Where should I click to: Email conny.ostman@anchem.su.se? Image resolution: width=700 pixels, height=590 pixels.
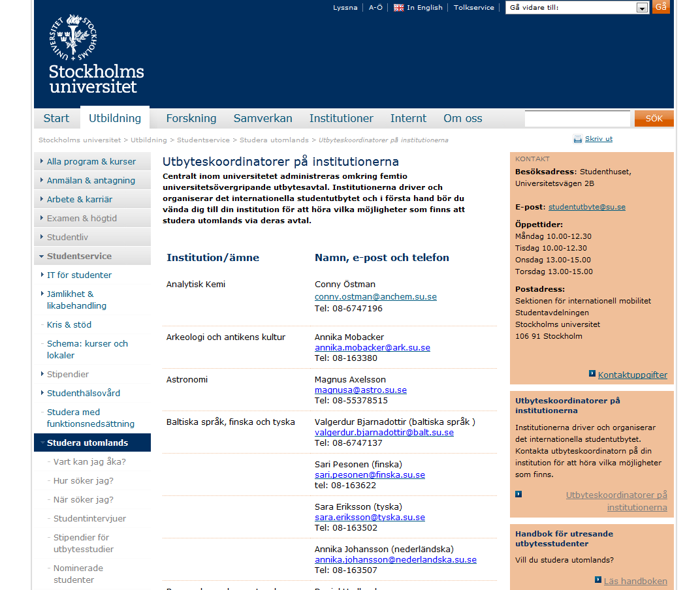[x=375, y=297]
